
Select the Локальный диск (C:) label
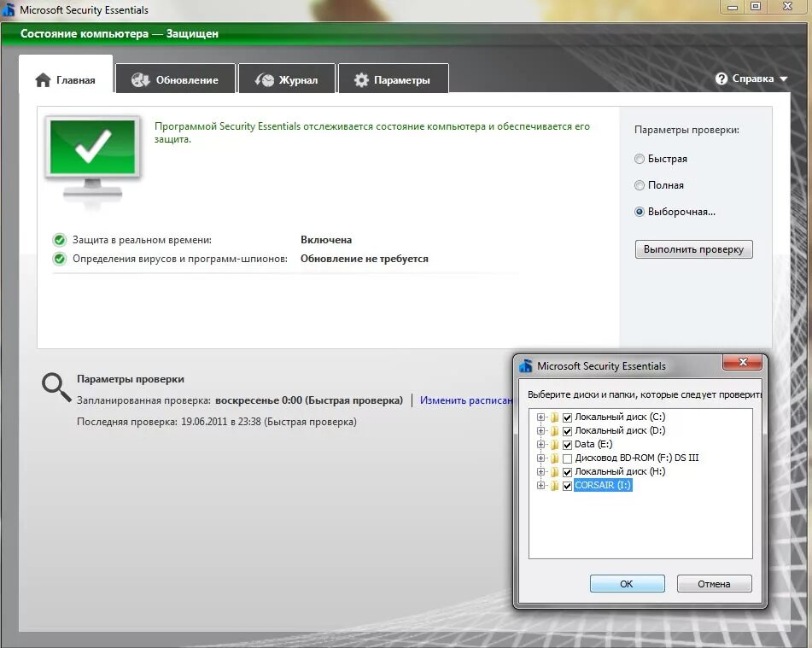(620, 417)
